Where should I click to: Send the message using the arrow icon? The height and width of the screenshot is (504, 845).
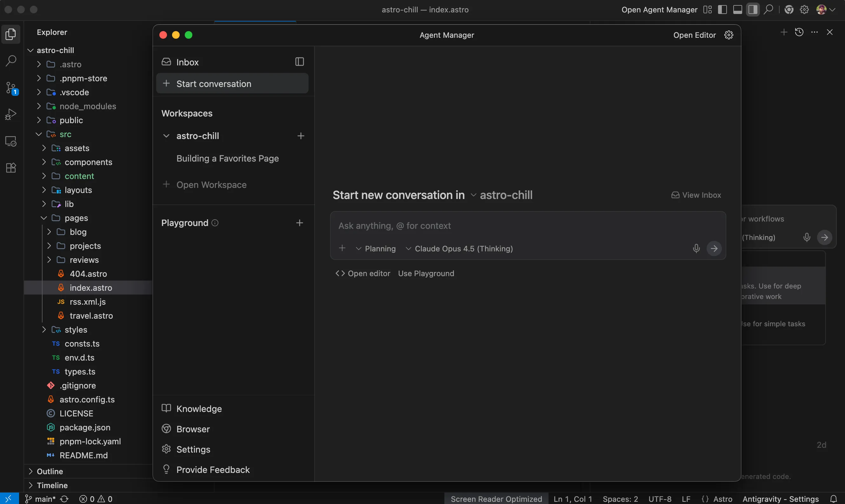click(x=714, y=248)
